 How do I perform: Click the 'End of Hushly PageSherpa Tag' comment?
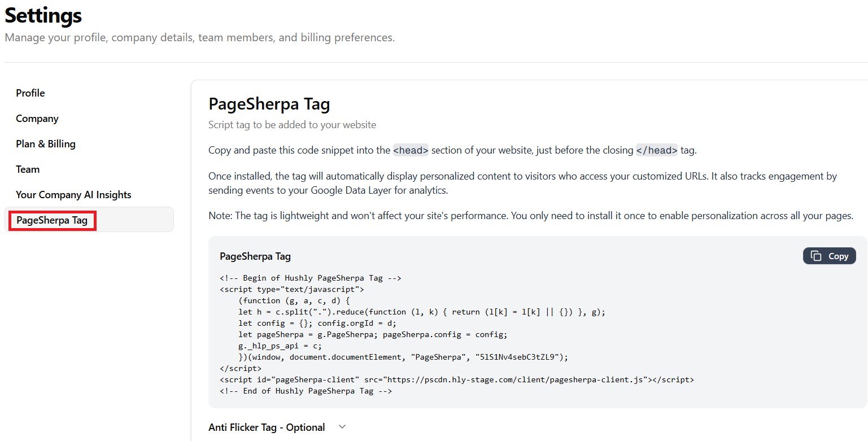click(306, 391)
